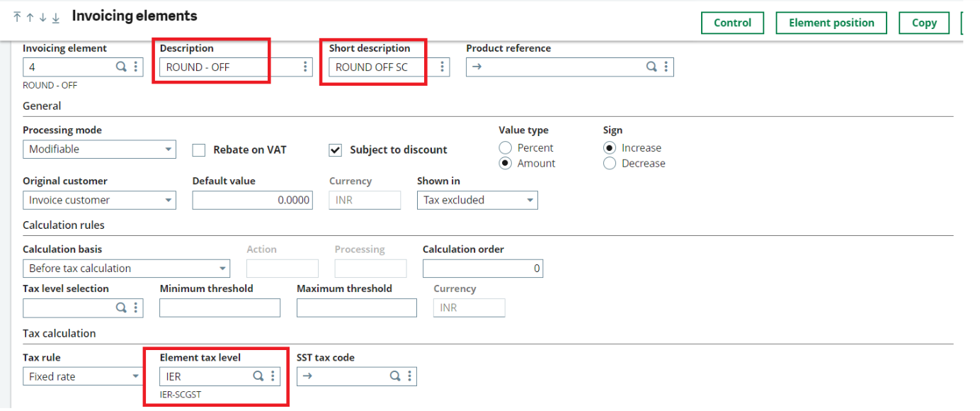This screenshot has height=411, width=980.
Task: Click the Invoicing element search magnifier
Action: coord(121,67)
